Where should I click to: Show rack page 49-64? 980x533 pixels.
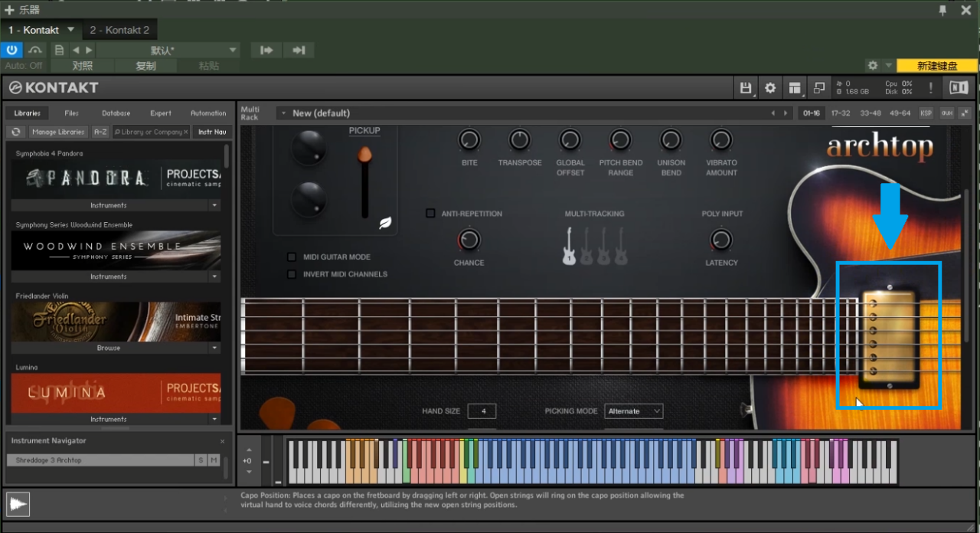point(900,113)
